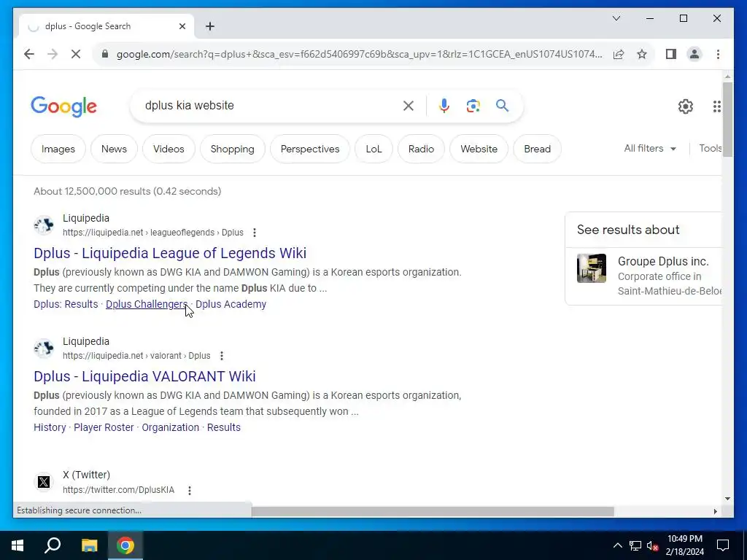Open the Google logo homepage

[x=64, y=106]
